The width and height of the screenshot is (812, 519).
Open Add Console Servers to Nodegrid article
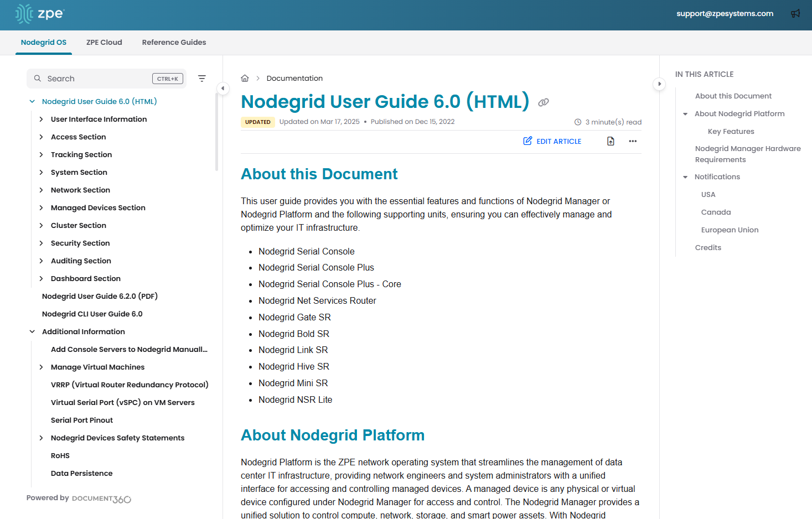coord(129,349)
